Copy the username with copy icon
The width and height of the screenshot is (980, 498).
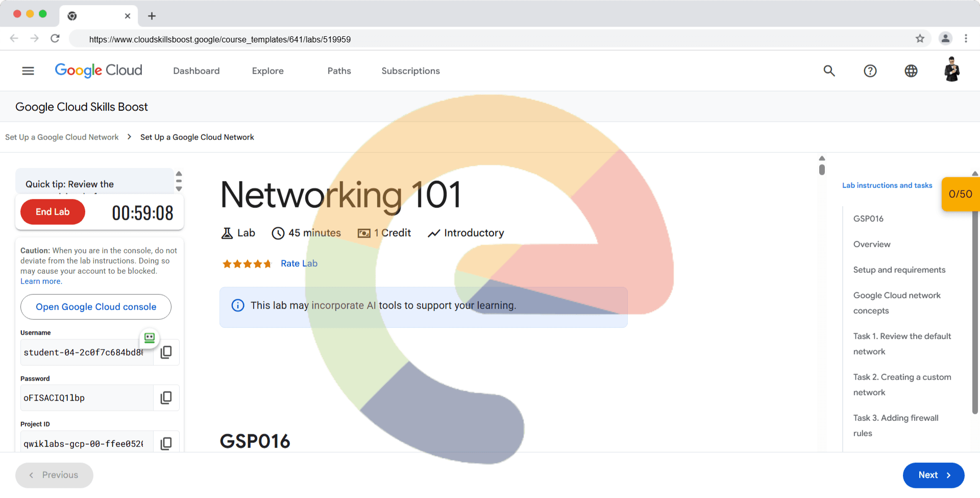[166, 352]
